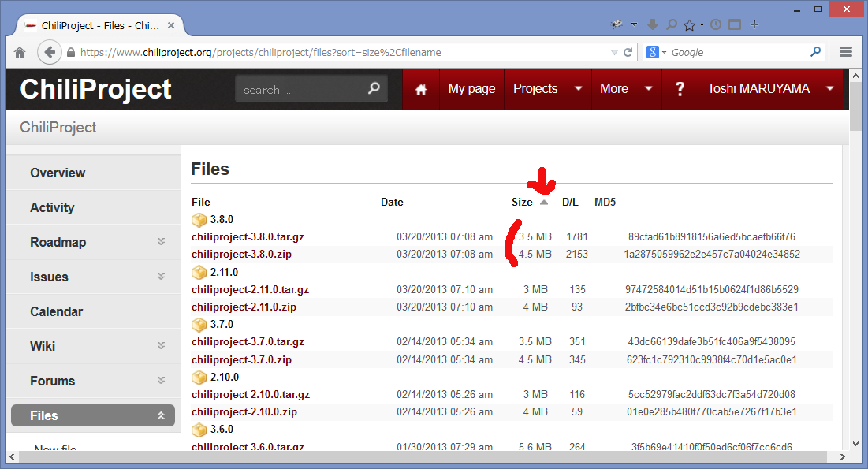868x469 pixels.
Task: Click the package icon beside version 3.7.0
Action: click(x=199, y=325)
